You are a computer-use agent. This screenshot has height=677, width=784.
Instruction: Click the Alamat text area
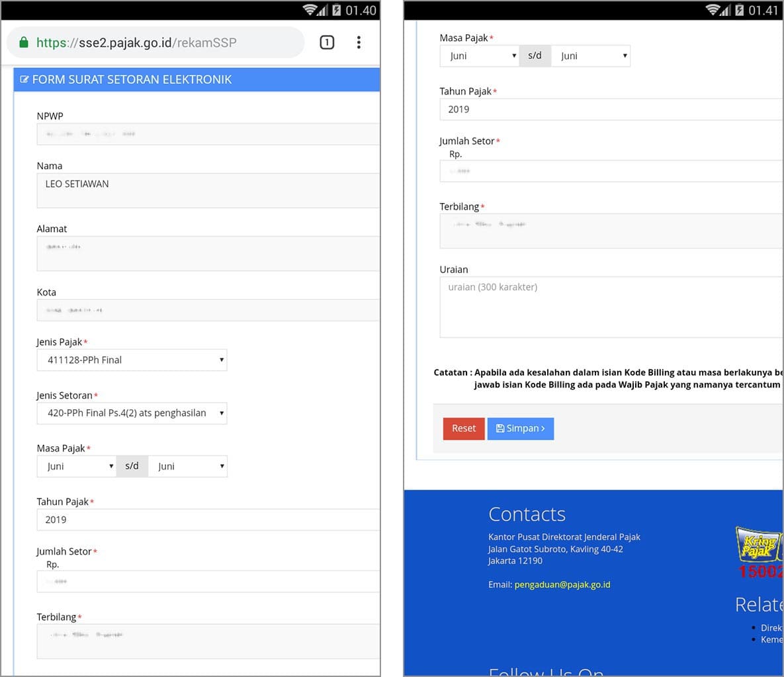point(208,253)
